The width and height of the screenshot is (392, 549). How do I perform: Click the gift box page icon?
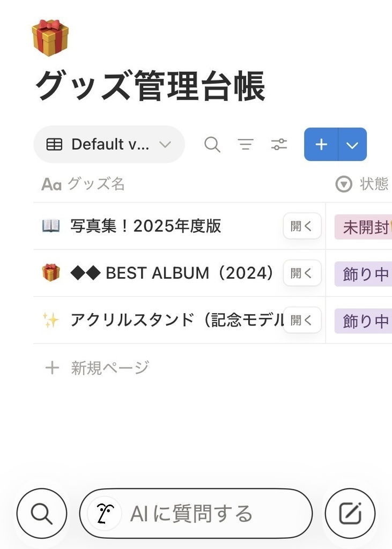tap(50, 37)
